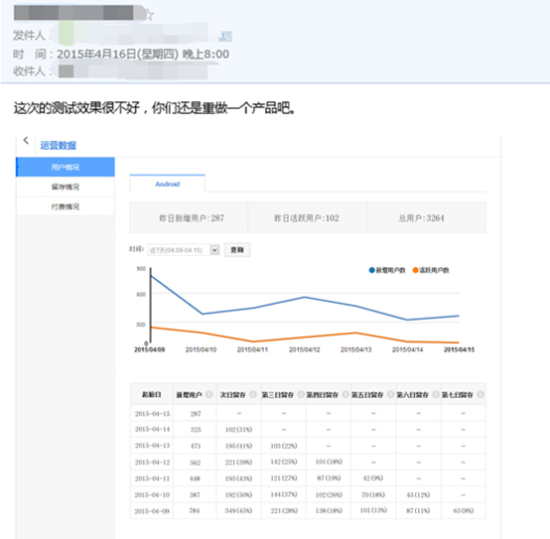Image resolution: width=550 pixels, height=539 pixels.
Task: Click the 起始日 column header
Action: (x=152, y=395)
